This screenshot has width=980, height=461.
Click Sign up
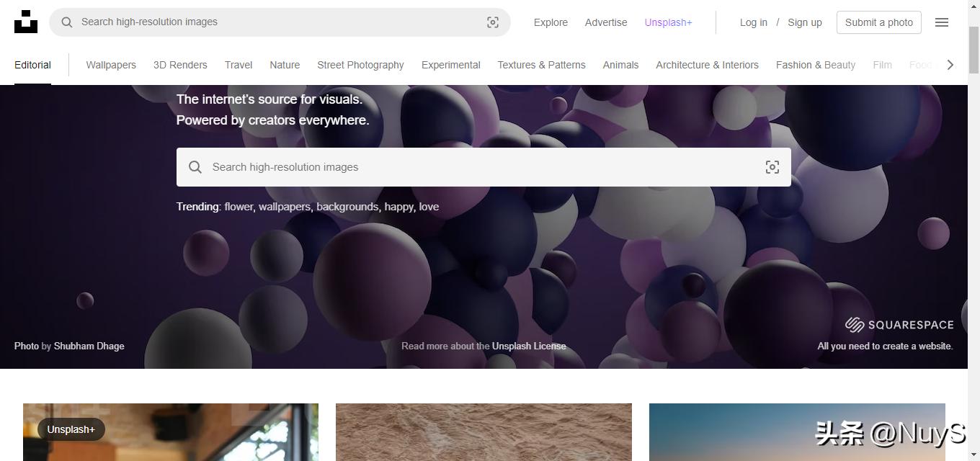tap(805, 22)
